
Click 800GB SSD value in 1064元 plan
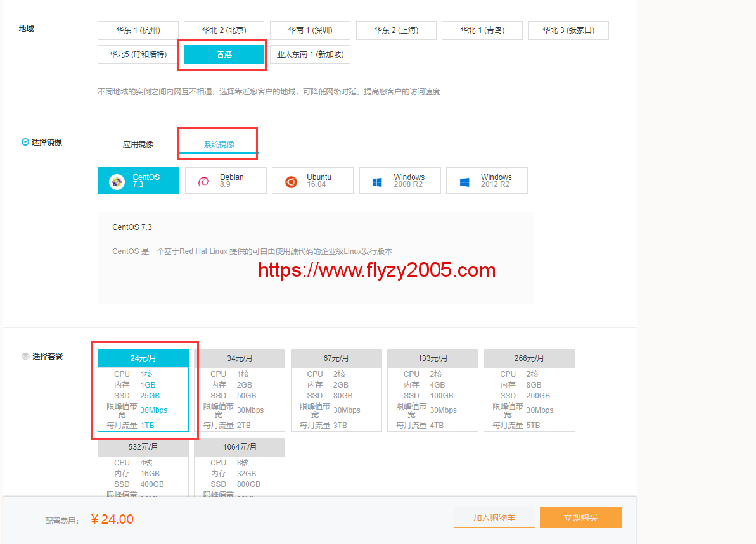[249, 484]
